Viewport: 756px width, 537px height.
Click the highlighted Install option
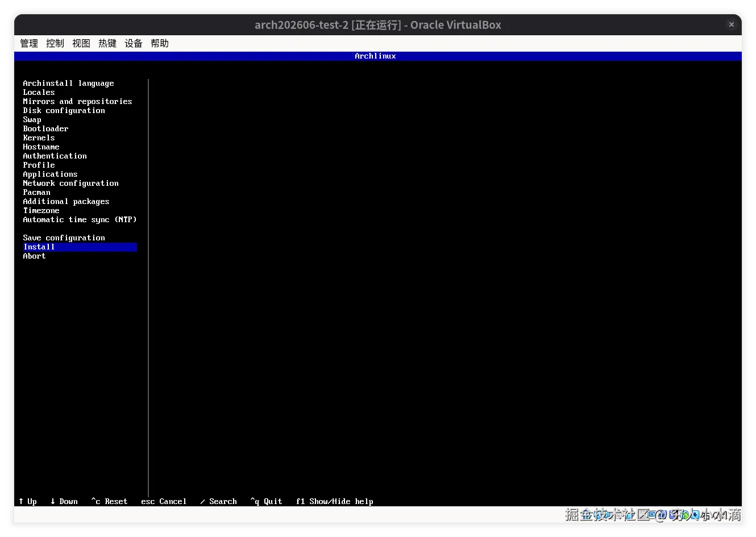click(x=80, y=247)
